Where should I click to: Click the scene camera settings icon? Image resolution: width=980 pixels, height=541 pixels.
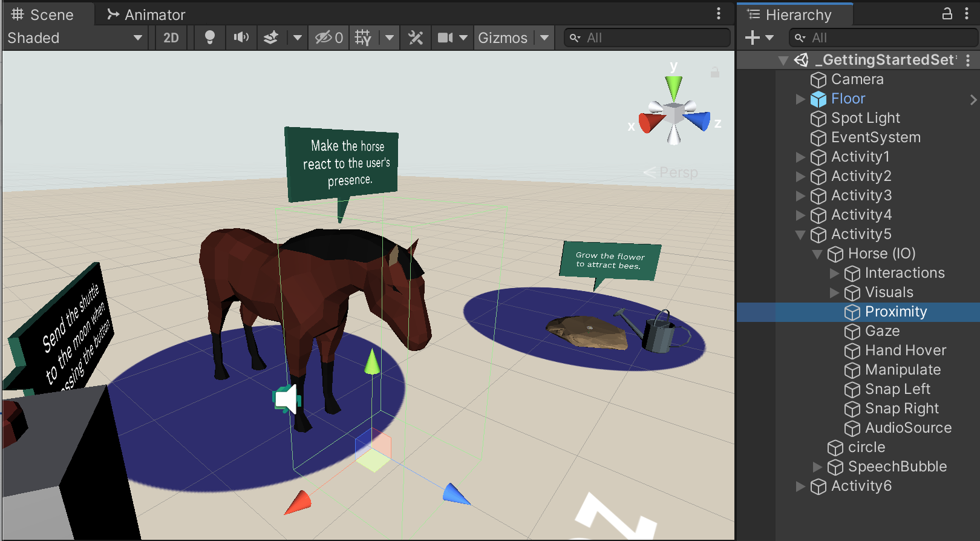pos(445,38)
